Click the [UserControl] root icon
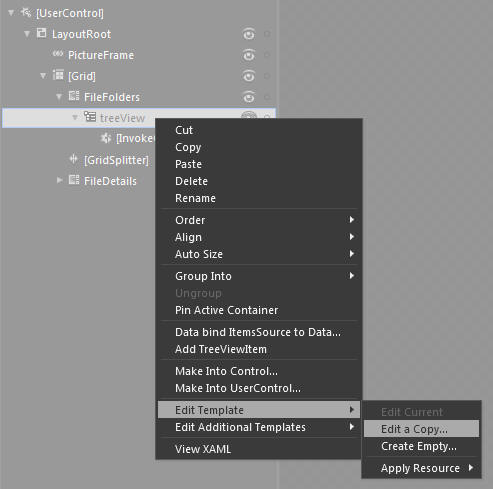Viewport: 493px width, 489px height. coord(26,13)
